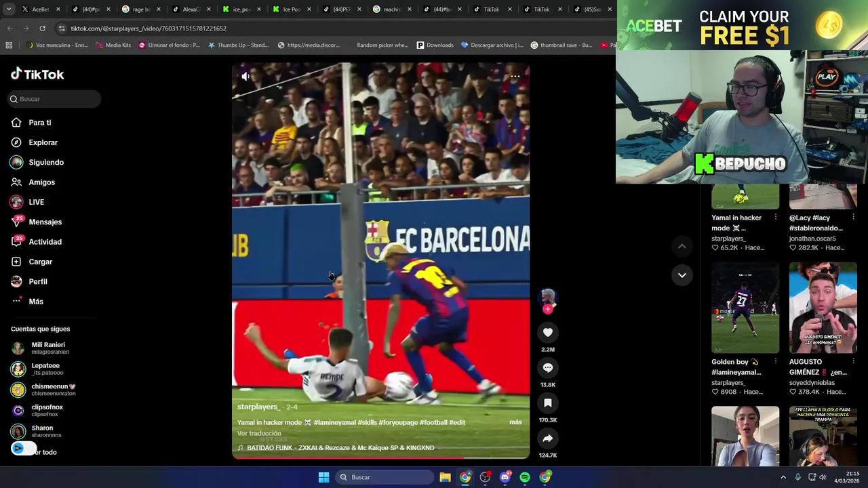This screenshot has width=868, height=488.
Task: Go back in browser history
Action: (9, 28)
